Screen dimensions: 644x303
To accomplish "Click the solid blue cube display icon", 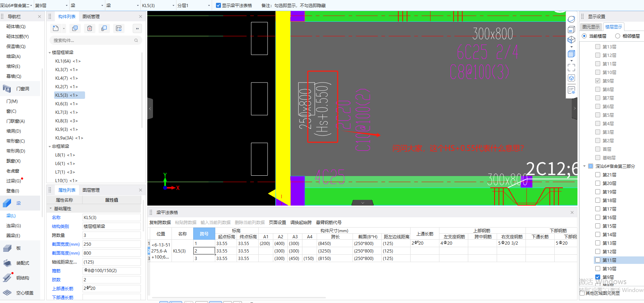I will (571, 54).
